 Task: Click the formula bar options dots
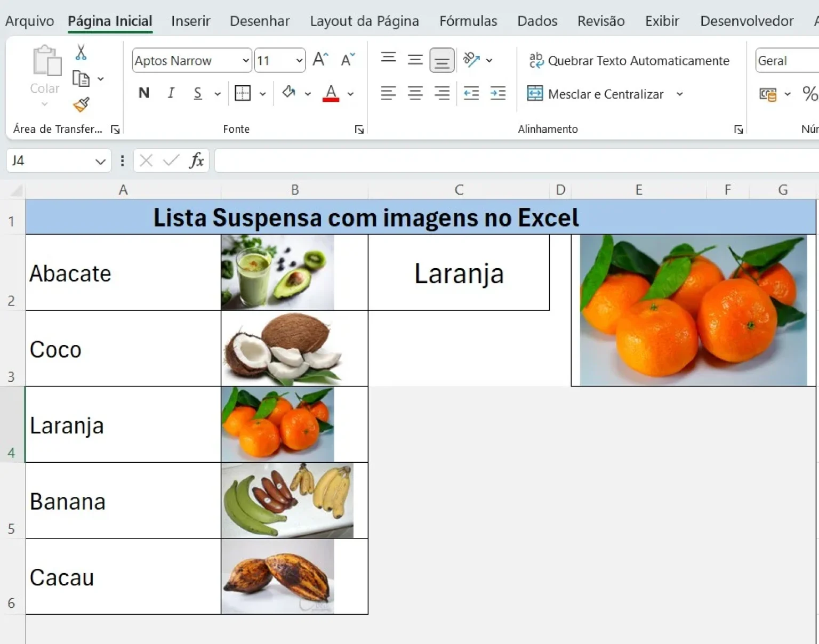[122, 160]
